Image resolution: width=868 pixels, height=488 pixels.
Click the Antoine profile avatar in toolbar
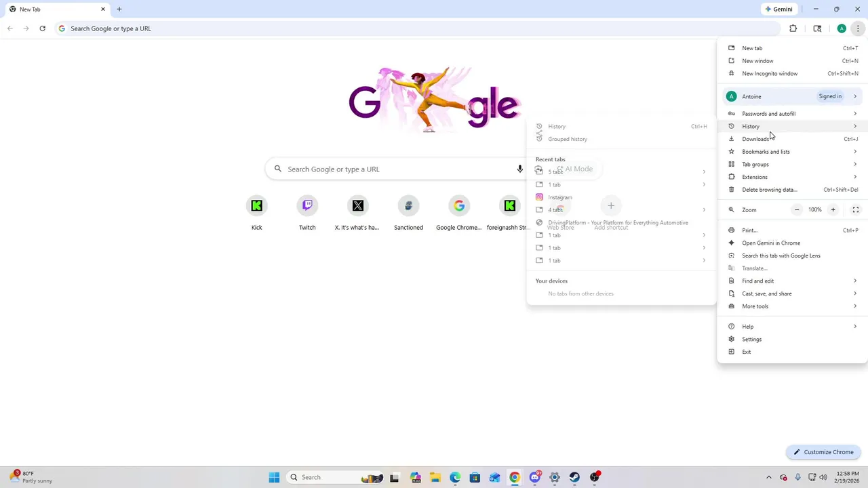pos(842,28)
